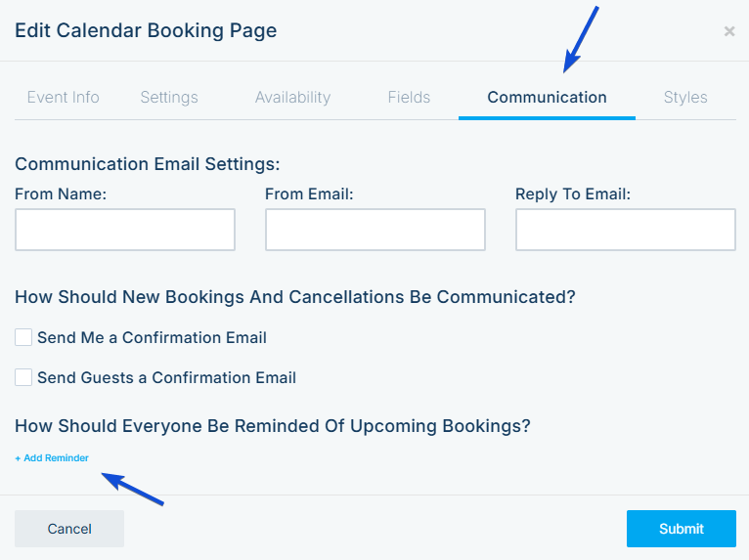
Task: Select the Reply To Email input box
Action: pos(626,230)
